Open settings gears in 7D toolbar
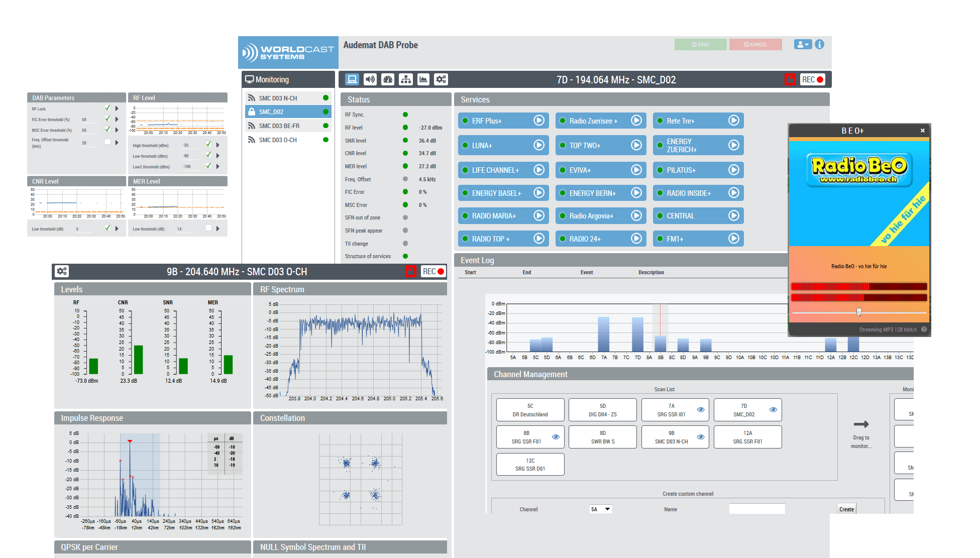Viewport: 980px width, 558px height. [x=441, y=79]
